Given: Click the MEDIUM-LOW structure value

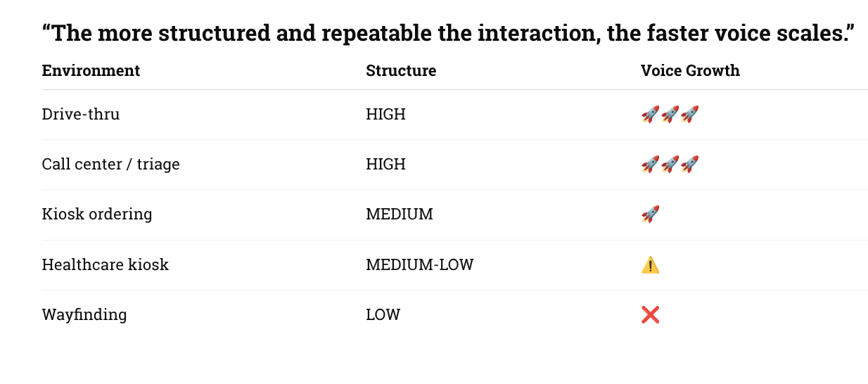Looking at the screenshot, I should [420, 265].
